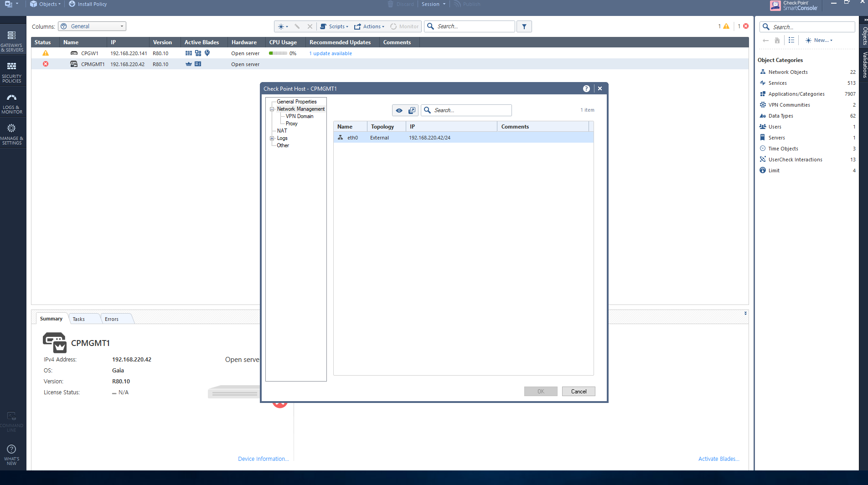Select the CPGW1 gateway row
This screenshot has width=868, height=485.
pyautogui.click(x=390, y=53)
